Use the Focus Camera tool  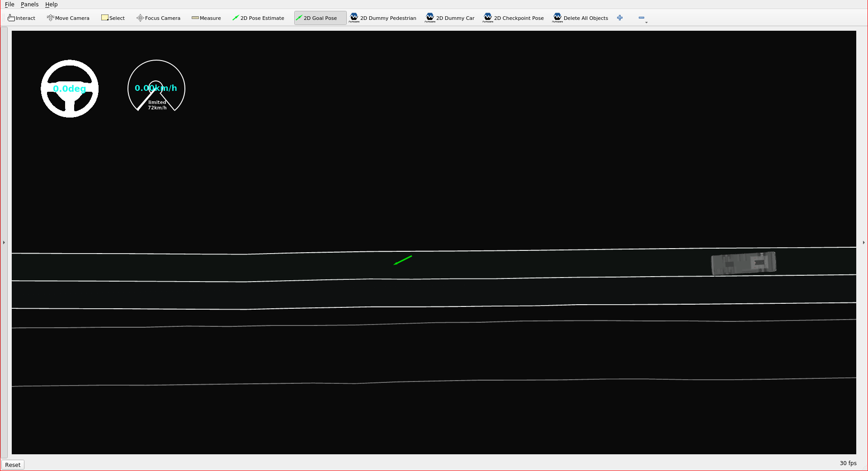pos(158,18)
